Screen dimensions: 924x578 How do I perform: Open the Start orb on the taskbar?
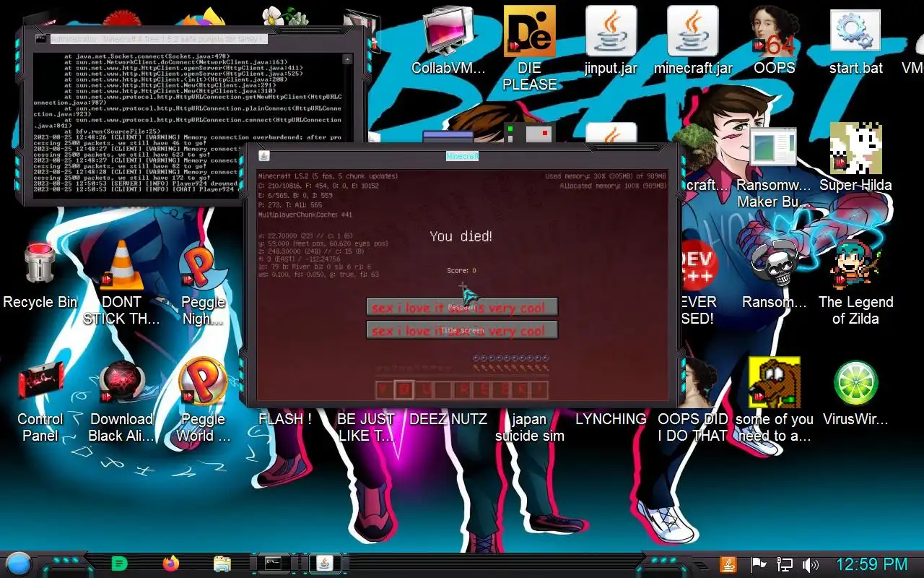tap(19, 564)
